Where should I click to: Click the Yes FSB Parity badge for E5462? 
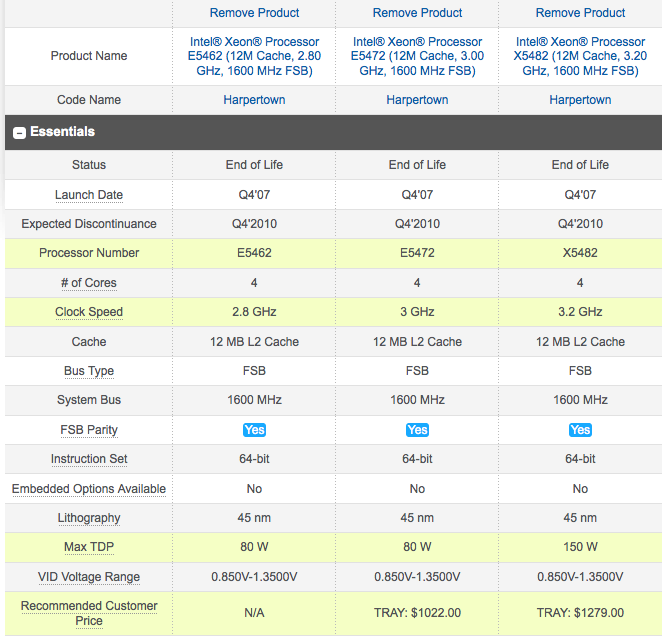coord(254,430)
